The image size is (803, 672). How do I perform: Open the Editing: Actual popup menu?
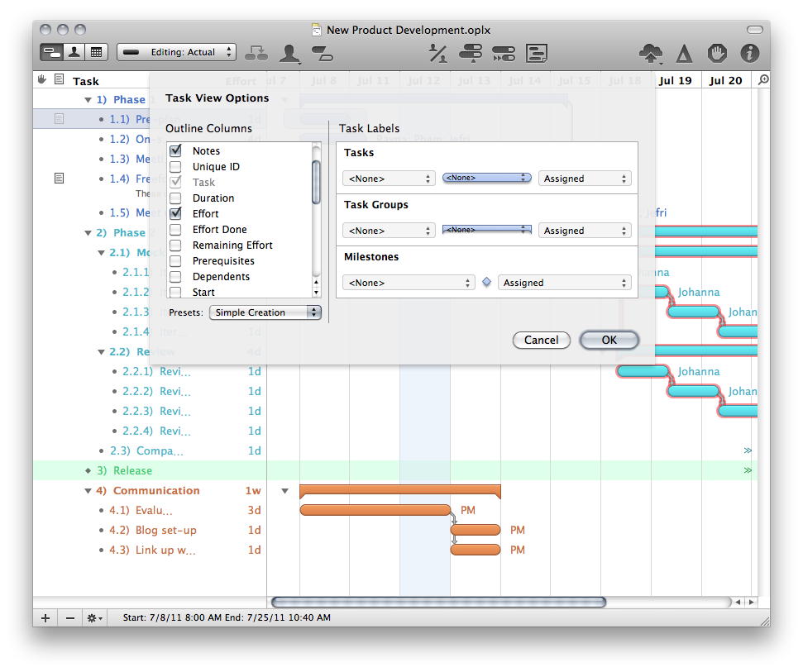tap(176, 52)
